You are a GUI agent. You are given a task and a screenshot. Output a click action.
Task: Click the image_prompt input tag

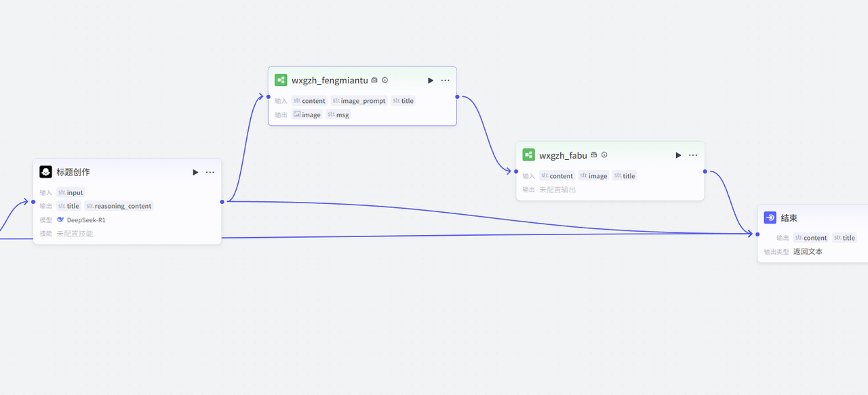coord(359,101)
